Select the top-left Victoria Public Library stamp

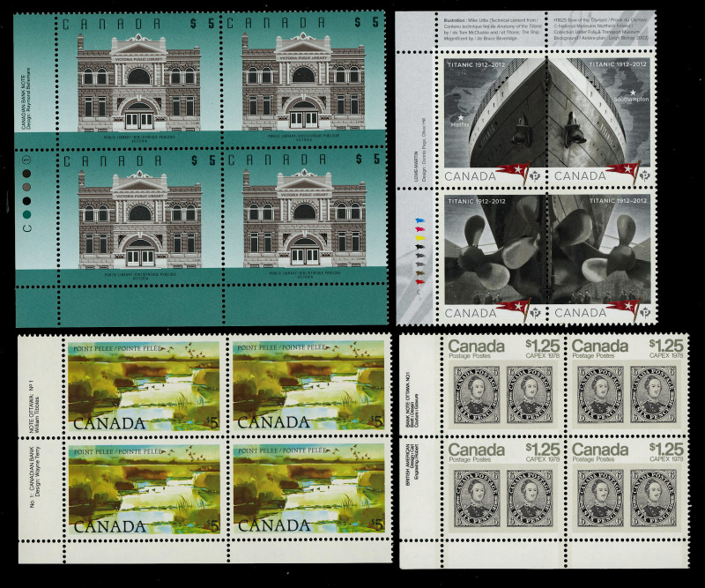tap(138, 81)
